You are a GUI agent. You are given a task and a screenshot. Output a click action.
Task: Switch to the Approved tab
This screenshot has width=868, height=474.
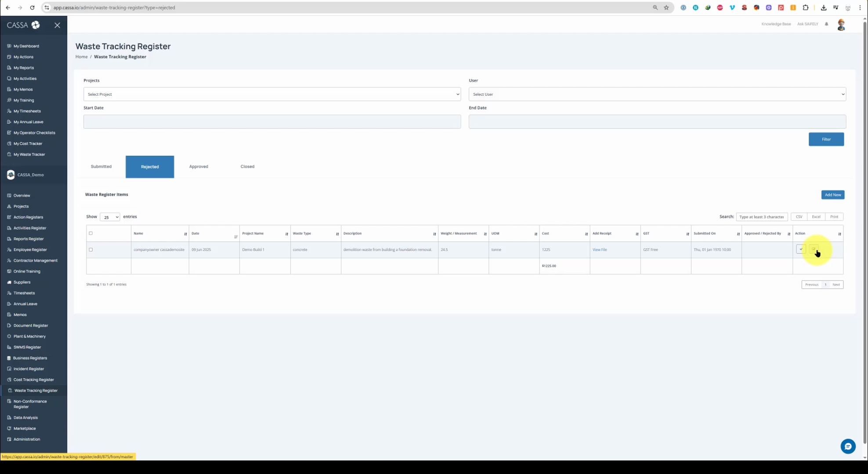coord(199,167)
